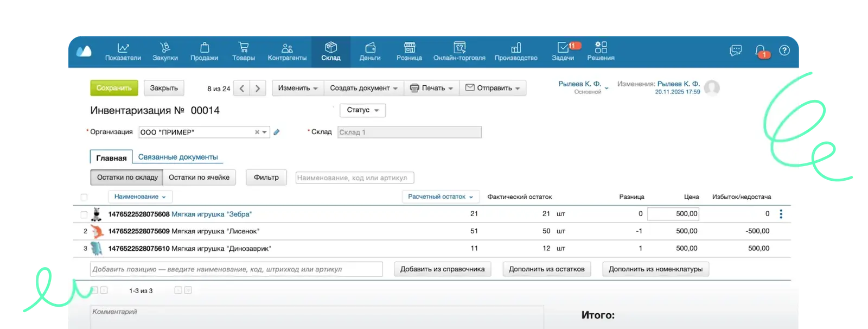Open the Розница section
The image size is (868, 329).
(409, 52)
